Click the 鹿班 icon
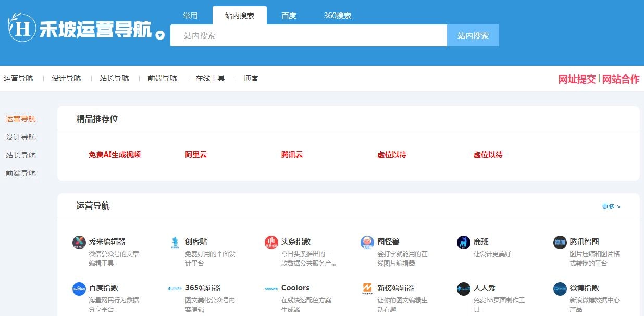Viewport: 644px width, 316px height. click(x=463, y=242)
